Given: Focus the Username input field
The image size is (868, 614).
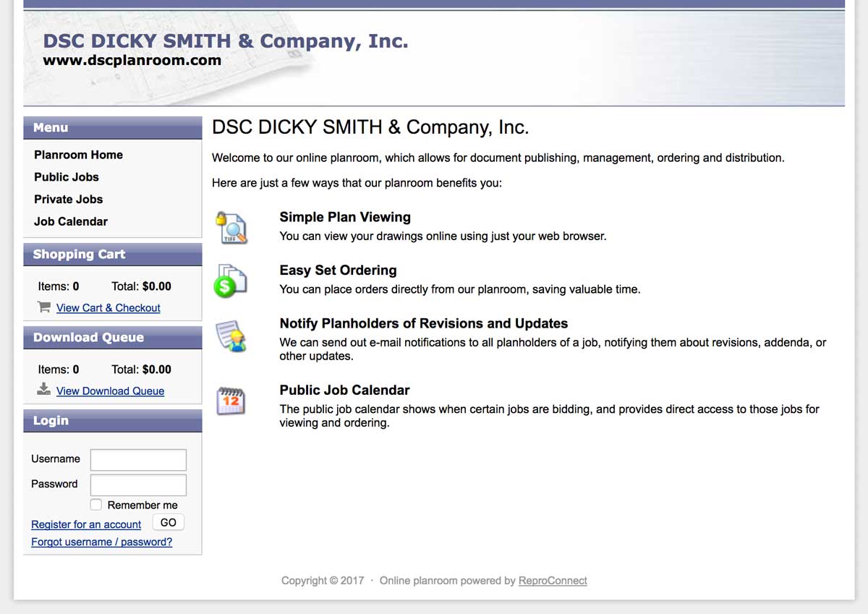Looking at the screenshot, I should point(138,460).
